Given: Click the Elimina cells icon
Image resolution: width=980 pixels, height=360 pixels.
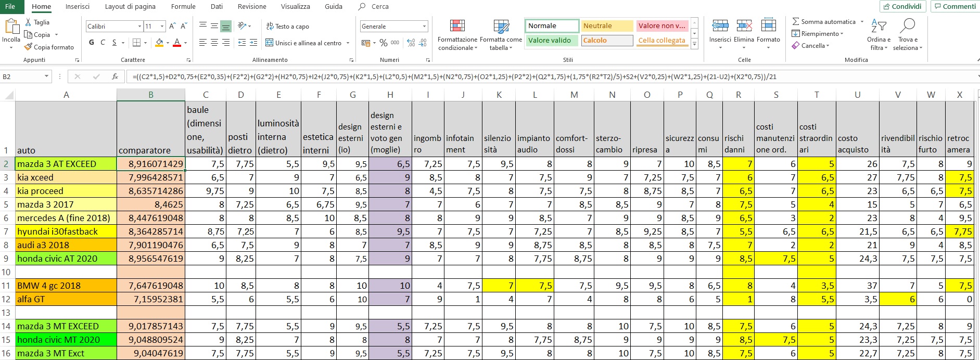Looking at the screenshot, I should 744,25.
